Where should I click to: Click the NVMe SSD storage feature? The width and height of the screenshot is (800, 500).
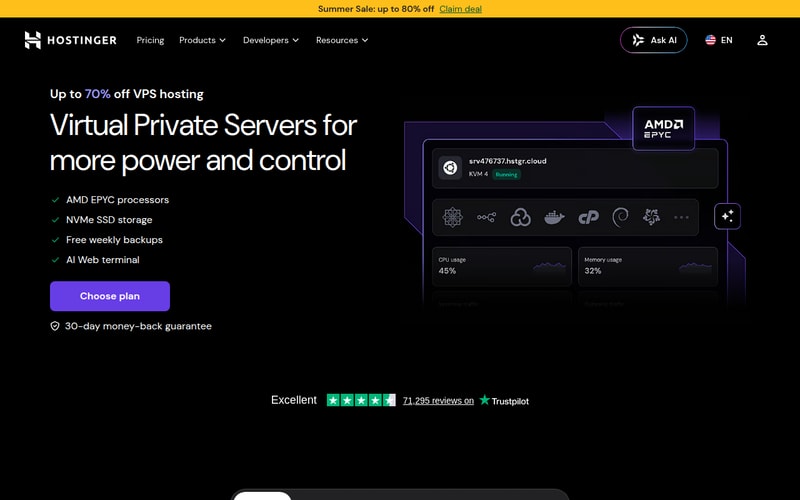[x=109, y=220]
